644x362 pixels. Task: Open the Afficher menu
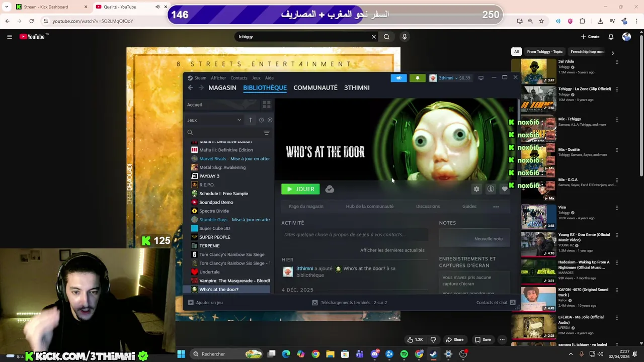point(218,78)
